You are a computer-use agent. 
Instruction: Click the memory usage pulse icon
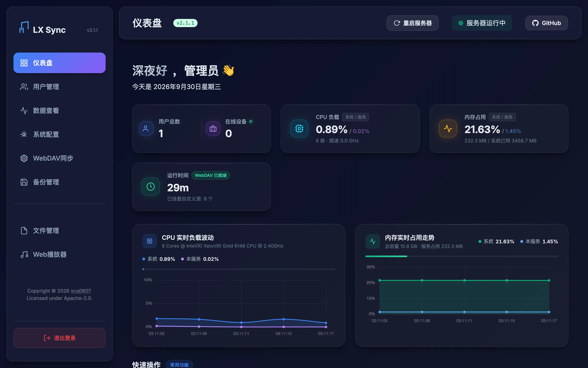pos(448,129)
